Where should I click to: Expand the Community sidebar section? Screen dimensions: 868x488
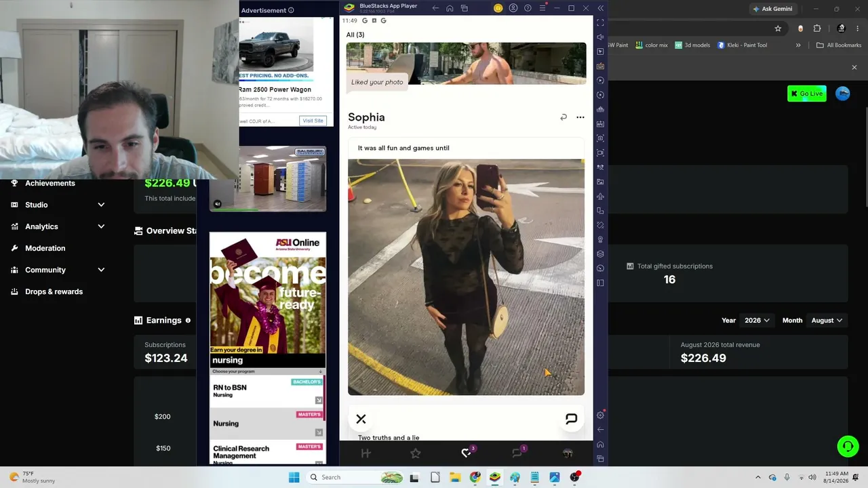[58, 270]
